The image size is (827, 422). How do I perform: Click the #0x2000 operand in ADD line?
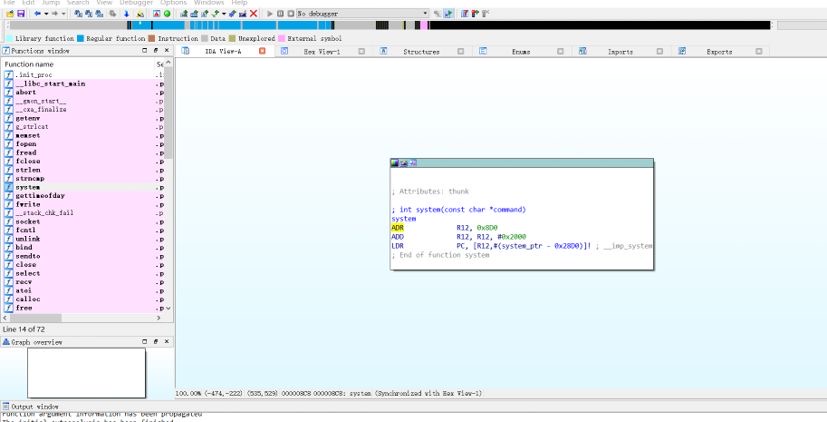pyautogui.click(x=512, y=237)
